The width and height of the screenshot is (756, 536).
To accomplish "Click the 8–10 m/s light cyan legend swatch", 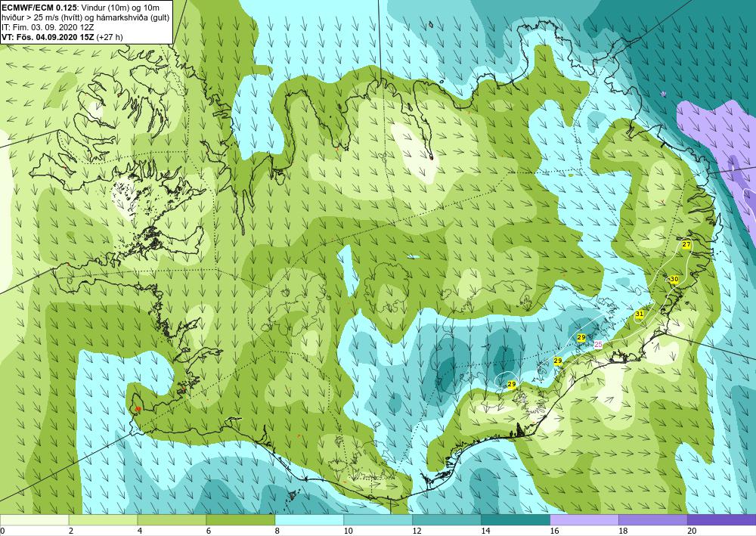I will [x=309, y=520].
